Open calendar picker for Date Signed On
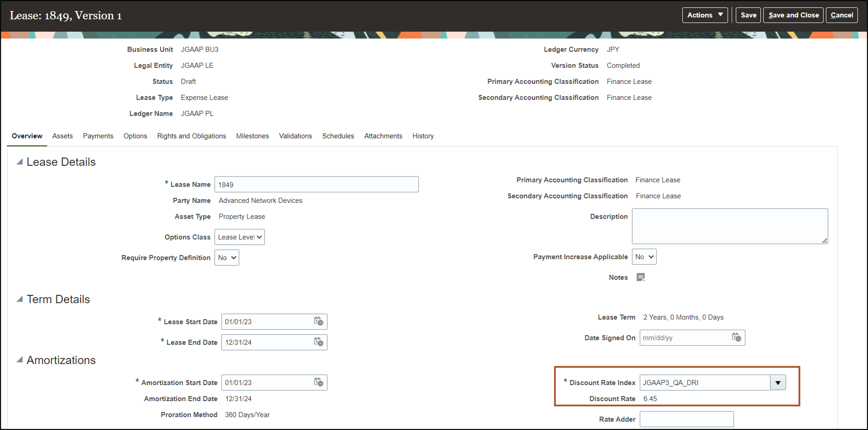 coord(736,337)
